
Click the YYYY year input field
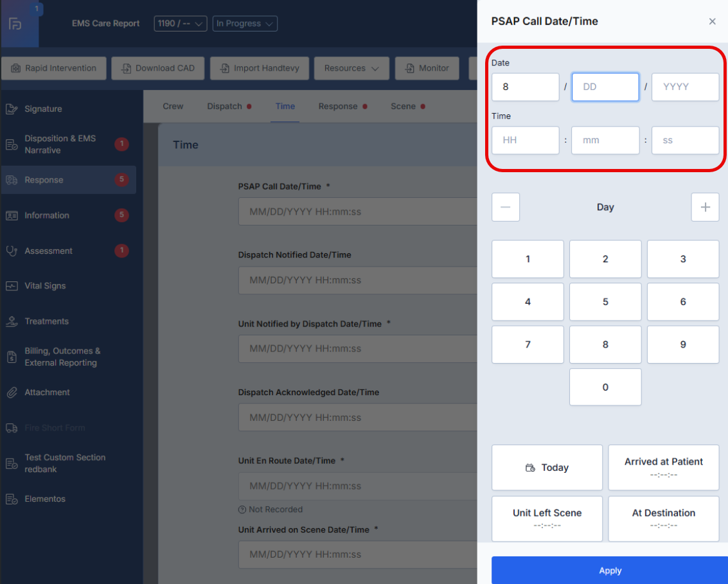pos(685,87)
